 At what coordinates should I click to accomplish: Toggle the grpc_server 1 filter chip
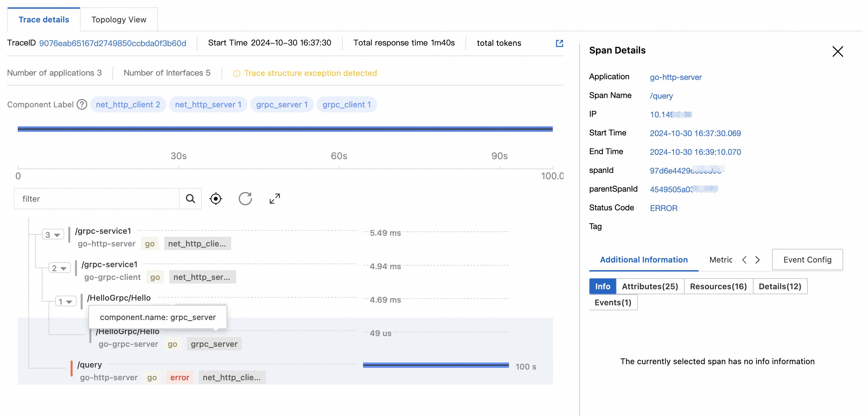[x=282, y=104]
